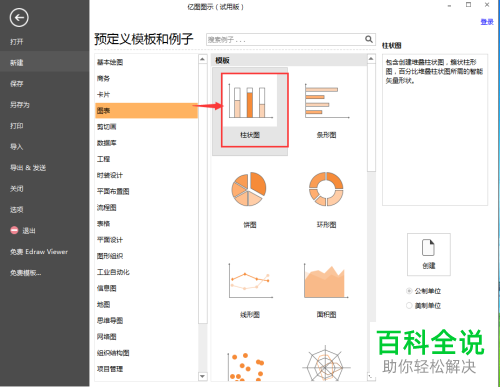Click 保存 in the sidebar
This screenshot has height=387, width=500.
pos(17,84)
